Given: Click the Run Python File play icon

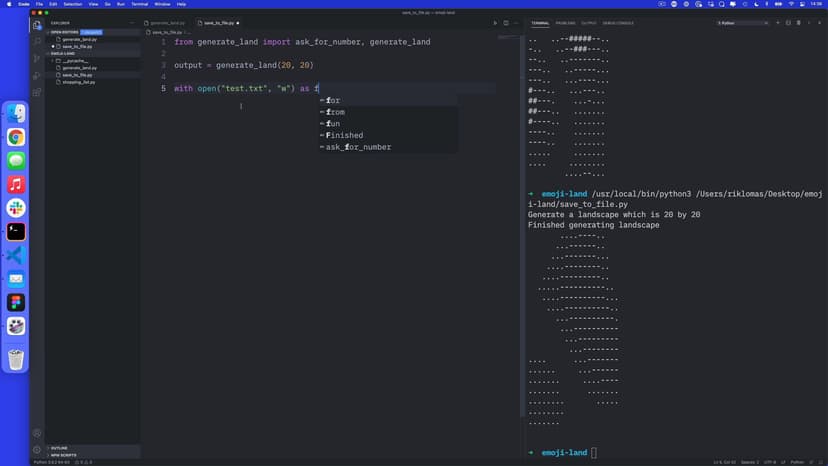Looking at the screenshot, I should pos(494,22).
